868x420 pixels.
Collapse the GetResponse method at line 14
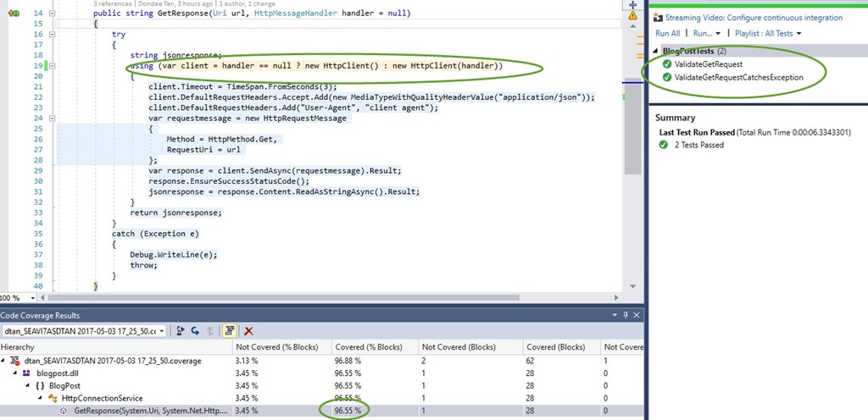pos(53,14)
